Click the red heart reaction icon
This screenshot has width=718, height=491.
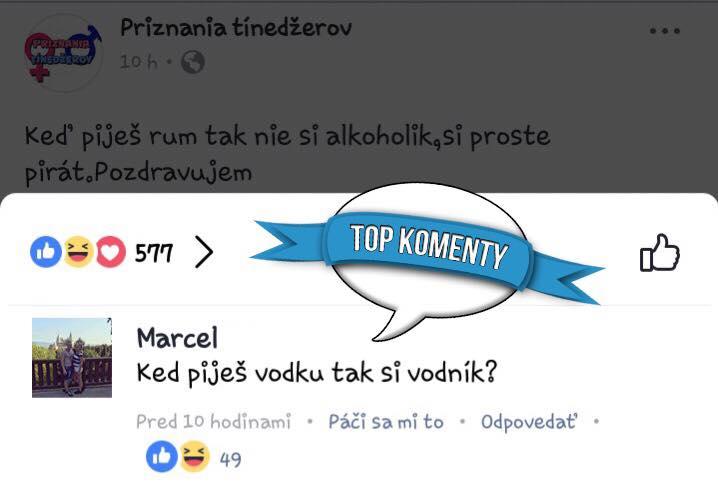(111, 252)
